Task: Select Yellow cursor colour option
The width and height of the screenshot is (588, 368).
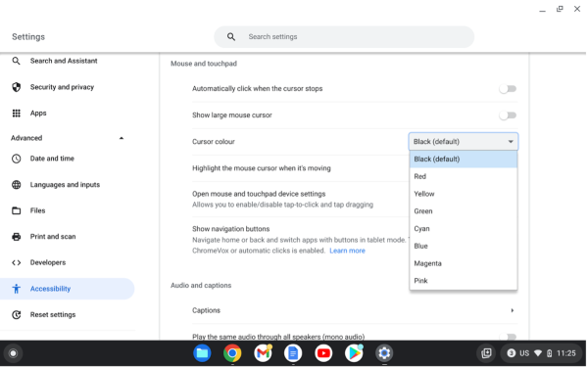Action: 464,194
